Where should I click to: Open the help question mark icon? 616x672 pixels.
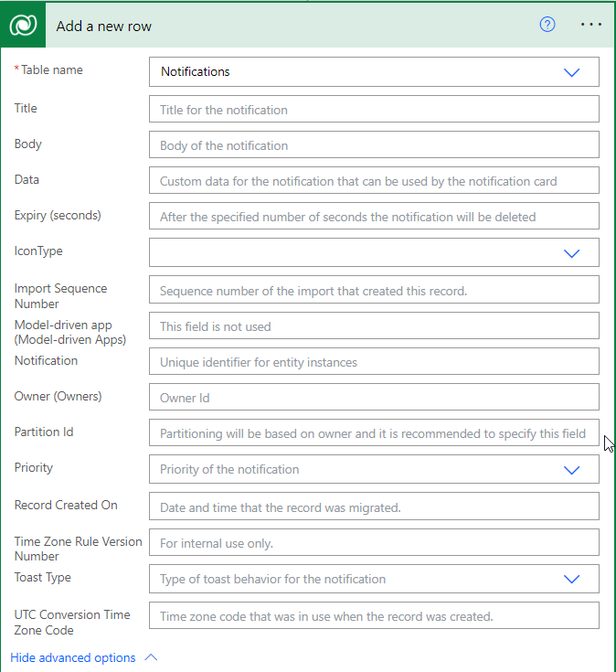click(x=547, y=25)
